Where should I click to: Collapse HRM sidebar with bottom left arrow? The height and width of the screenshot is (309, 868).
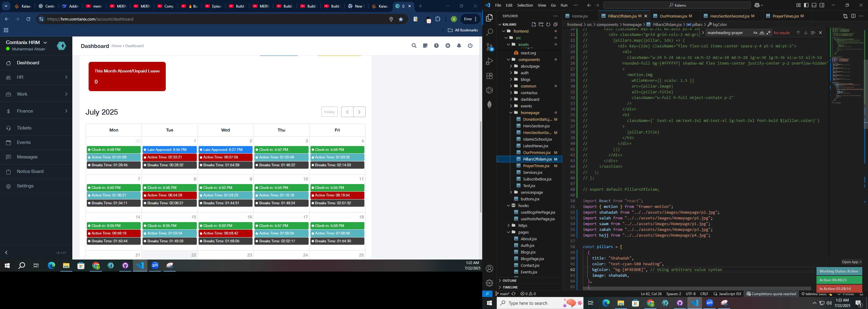(6, 252)
